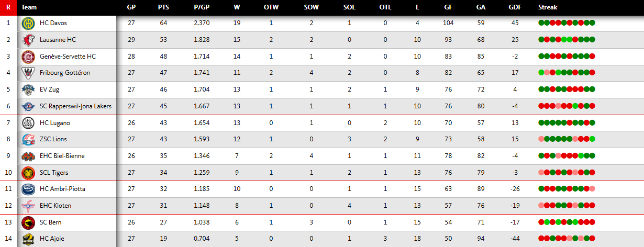
Task: Click the HC Ajoie team logo
Action: click(x=28, y=239)
